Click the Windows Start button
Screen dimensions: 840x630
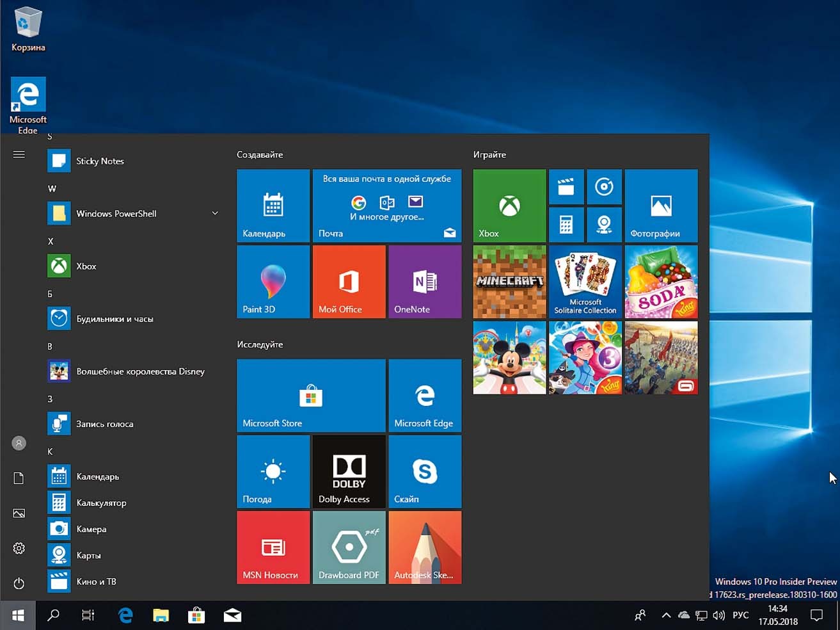click(18, 615)
